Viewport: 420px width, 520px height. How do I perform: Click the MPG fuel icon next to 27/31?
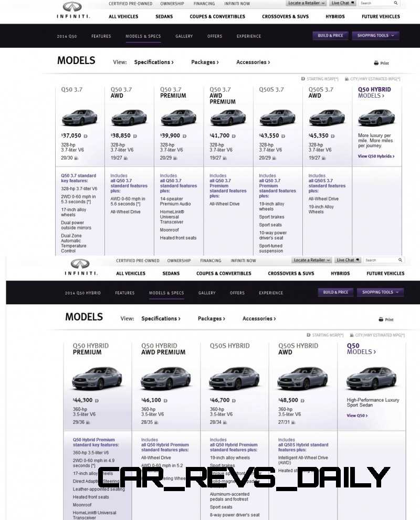click(293, 422)
